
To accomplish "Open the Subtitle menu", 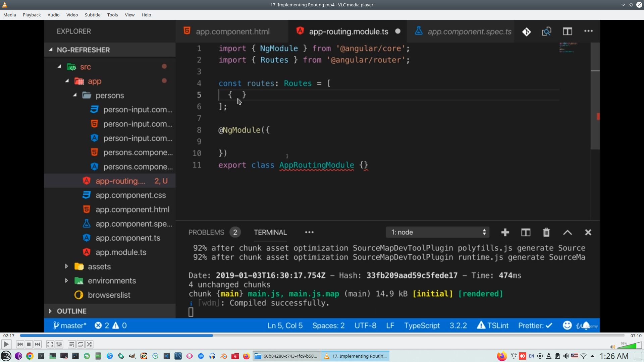I will click(x=92, y=15).
